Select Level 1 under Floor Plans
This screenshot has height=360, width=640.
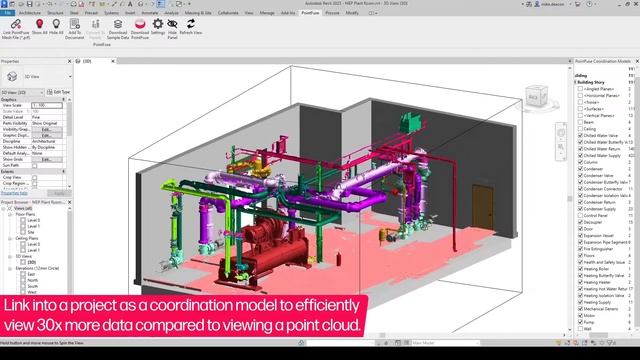[x=33, y=226]
